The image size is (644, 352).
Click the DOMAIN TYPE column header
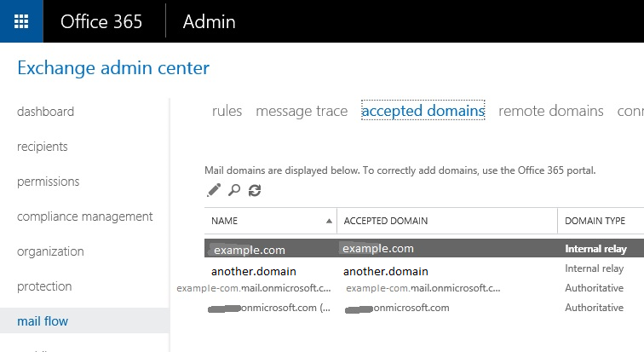[595, 221]
